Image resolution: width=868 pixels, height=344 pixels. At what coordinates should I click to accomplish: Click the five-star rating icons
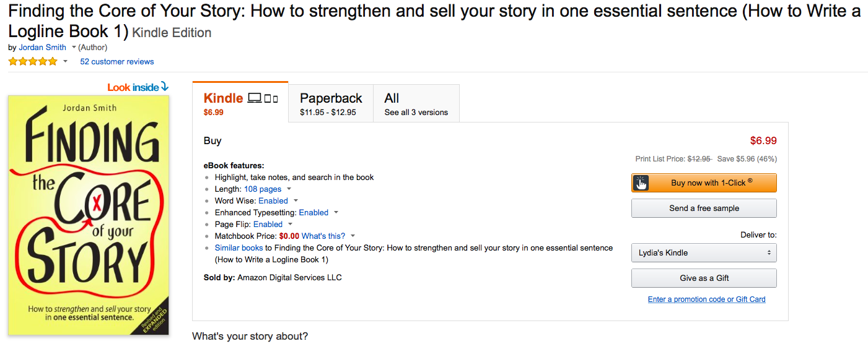[32, 62]
